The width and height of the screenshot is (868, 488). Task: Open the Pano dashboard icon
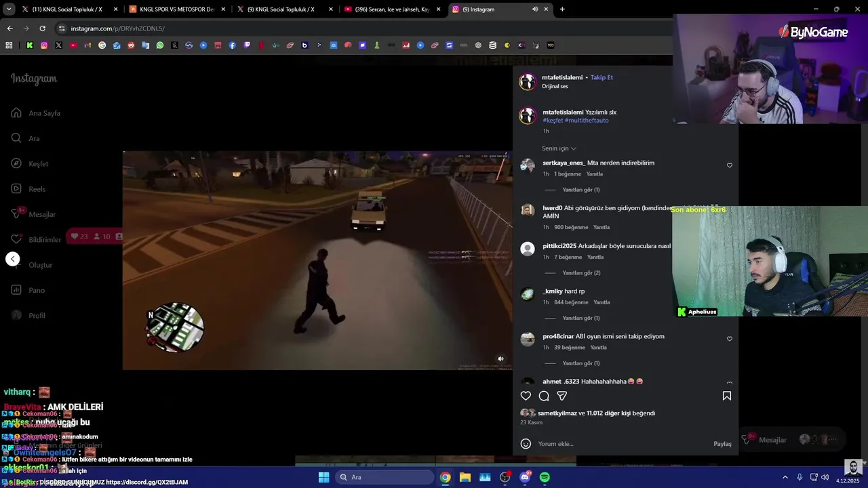pos(16,290)
